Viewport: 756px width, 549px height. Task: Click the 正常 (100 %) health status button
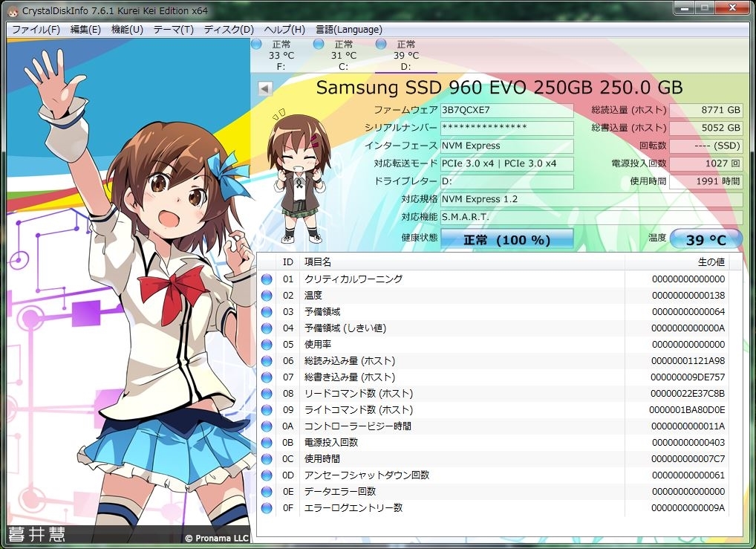pos(506,239)
